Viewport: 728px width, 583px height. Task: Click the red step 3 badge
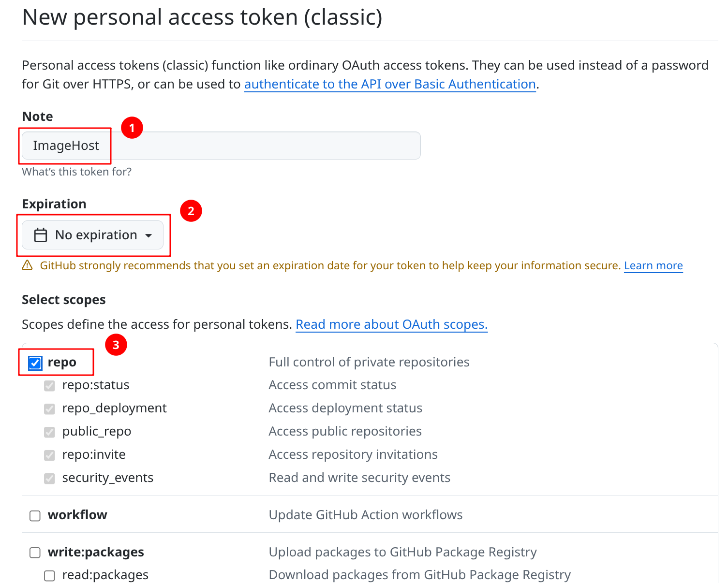116,345
